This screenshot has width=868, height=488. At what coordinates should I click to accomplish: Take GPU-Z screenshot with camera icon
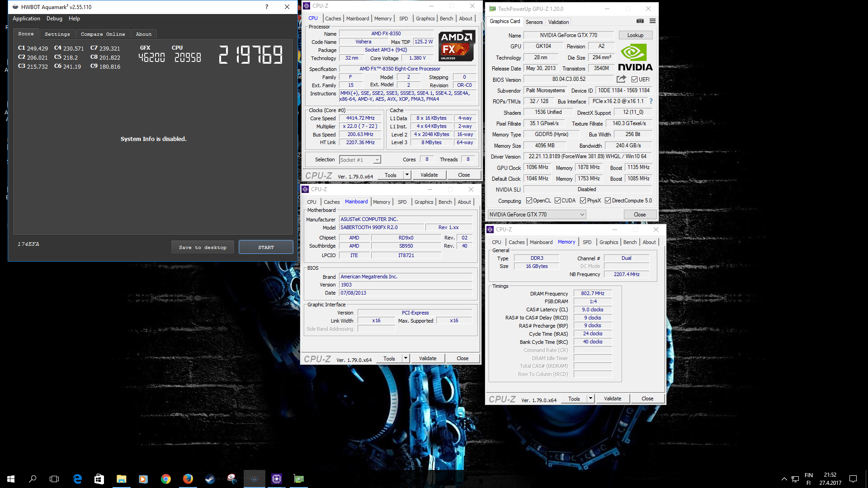click(640, 21)
